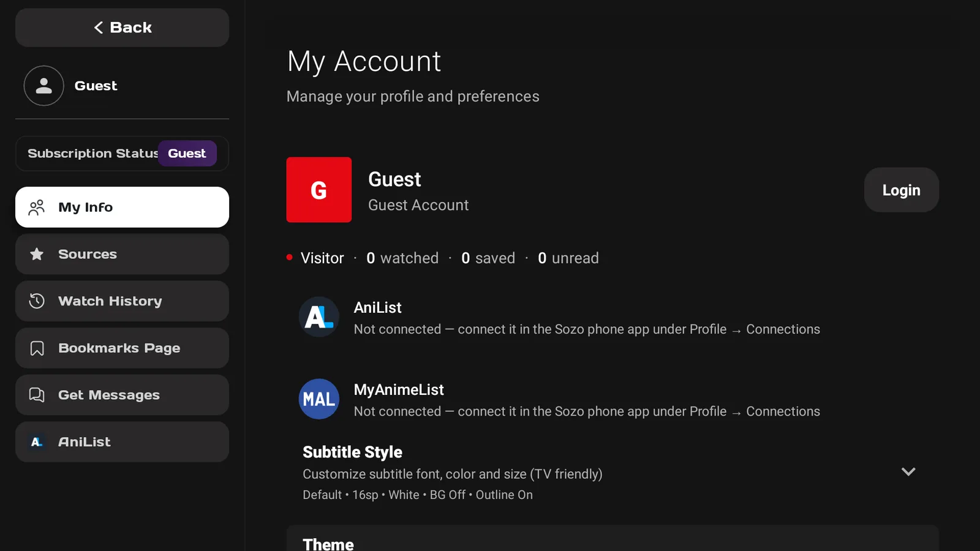Select Get Messages in sidebar
The height and width of the screenshot is (551, 980).
tap(122, 395)
